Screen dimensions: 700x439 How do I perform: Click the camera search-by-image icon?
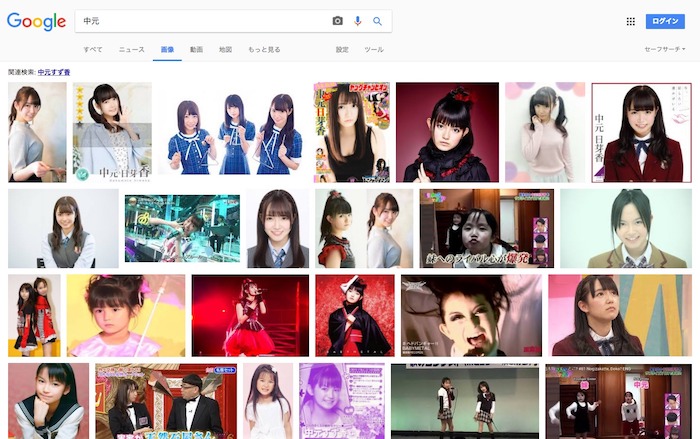click(337, 21)
